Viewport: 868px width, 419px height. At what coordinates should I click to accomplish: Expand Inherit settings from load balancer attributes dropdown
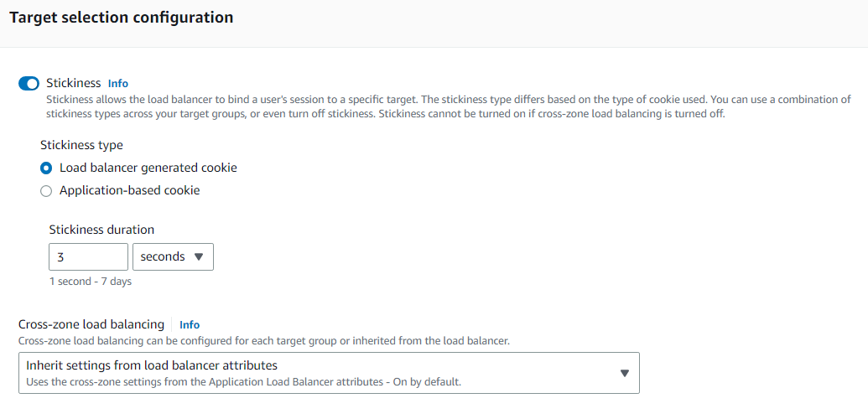(329, 373)
